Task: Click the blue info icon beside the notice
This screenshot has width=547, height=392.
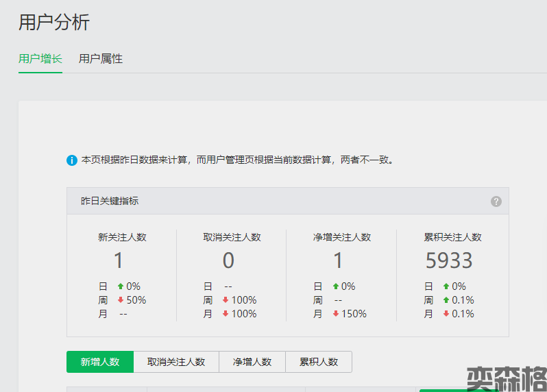Action: pyautogui.click(x=72, y=160)
